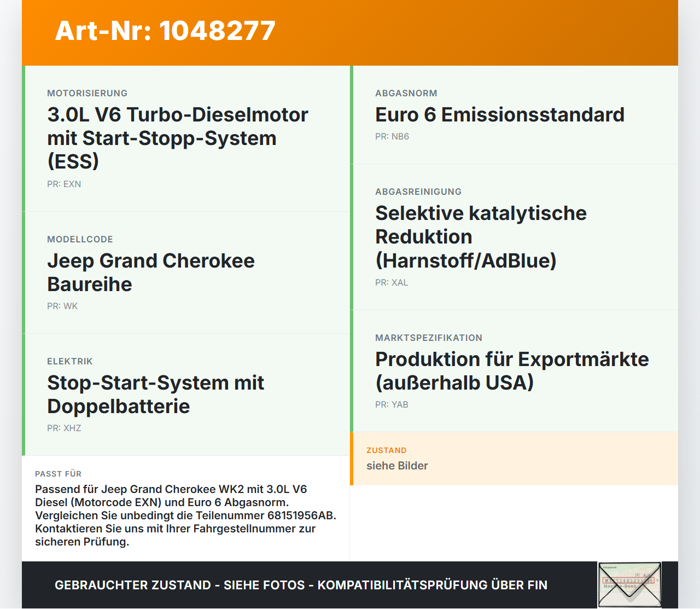Select the Produktion für Exportmärkte card

pyautogui.click(x=514, y=371)
